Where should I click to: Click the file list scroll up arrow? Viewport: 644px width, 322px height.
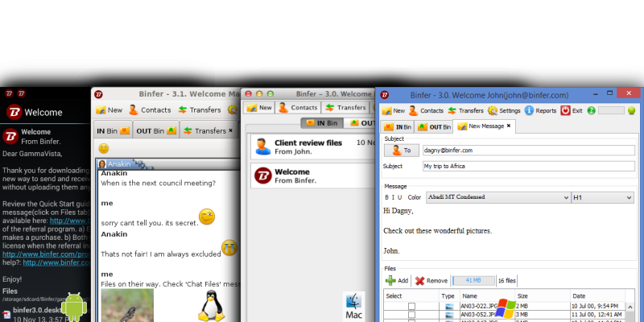coord(630,306)
